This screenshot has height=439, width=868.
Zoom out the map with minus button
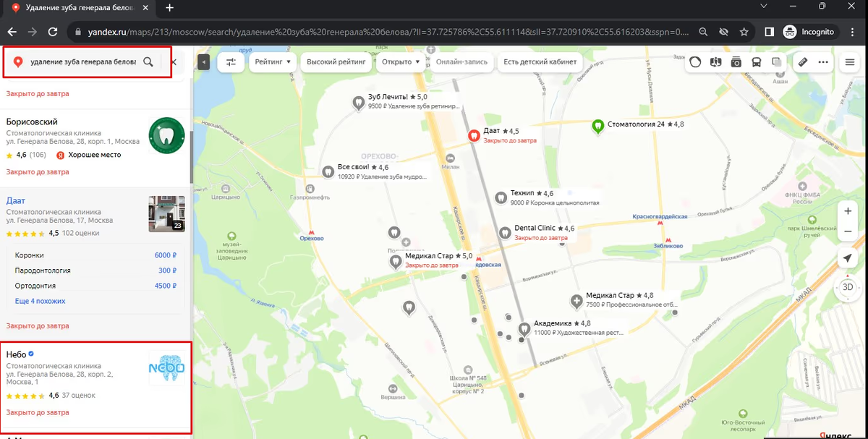(x=847, y=231)
